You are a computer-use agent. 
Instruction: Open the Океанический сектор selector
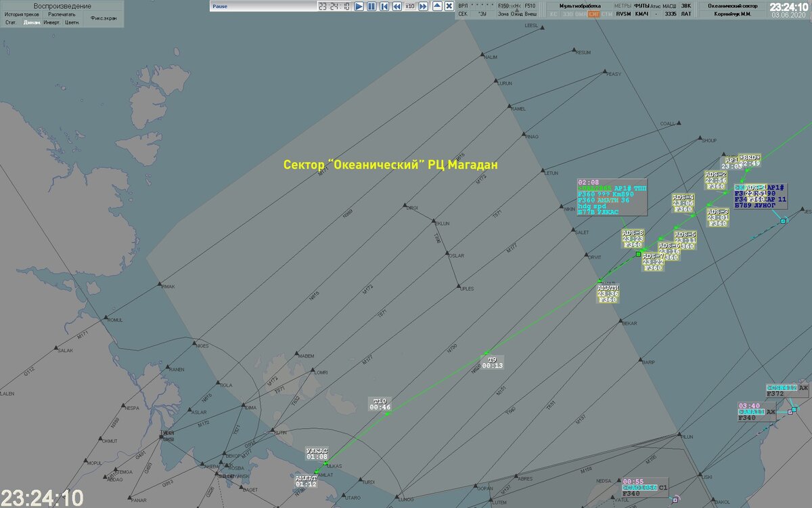pos(732,5)
